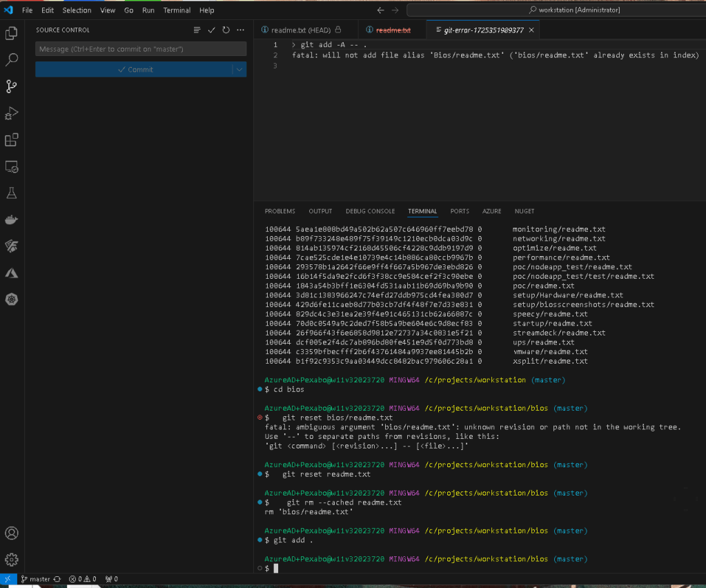The width and height of the screenshot is (706, 588).
Task: View source control as tree/list icon
Action: pos(197,30)
